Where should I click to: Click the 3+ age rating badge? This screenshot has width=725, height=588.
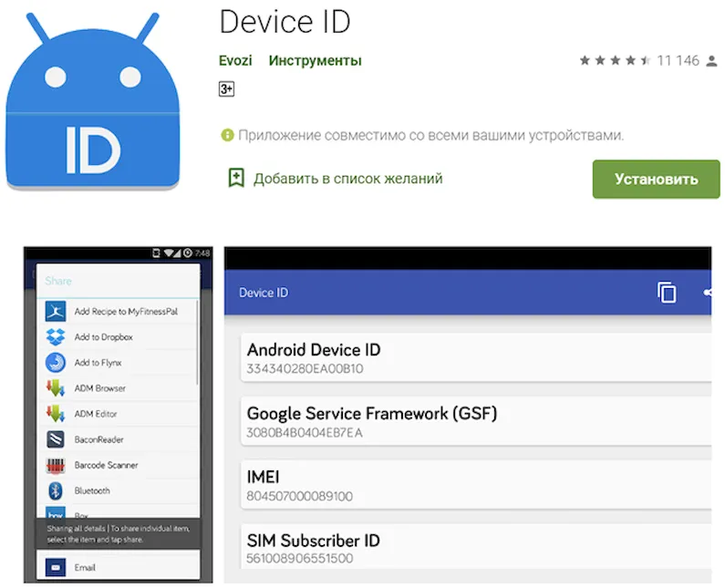(x=226, y=88)
